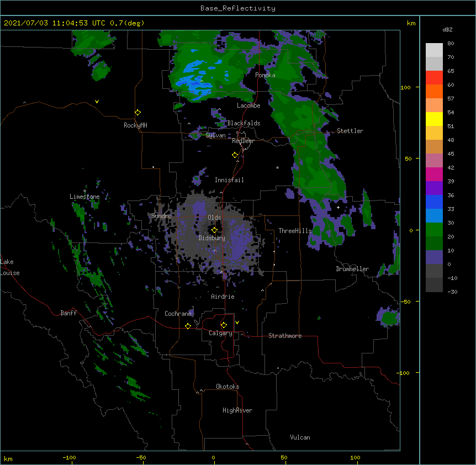Click the yellow diamond marker in Calgary
The width and height of the screenshot is (476, 465).
point(224,325)
